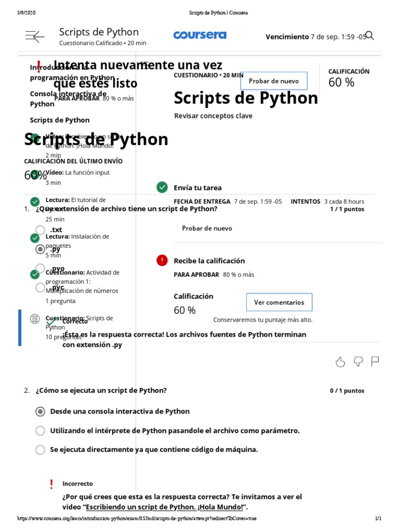Click the 'Ver comentarios' button
Screen dimensions: 399x532
279,302
